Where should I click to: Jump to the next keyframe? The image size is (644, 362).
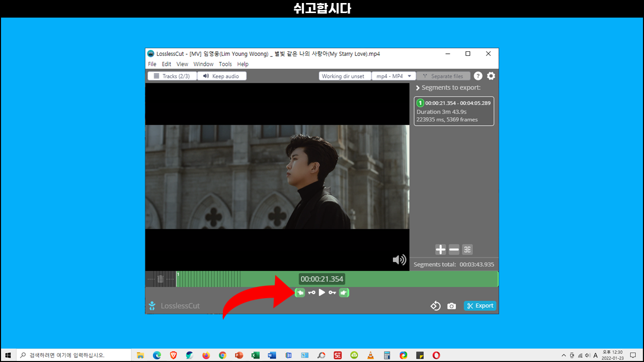click(332, 293)
